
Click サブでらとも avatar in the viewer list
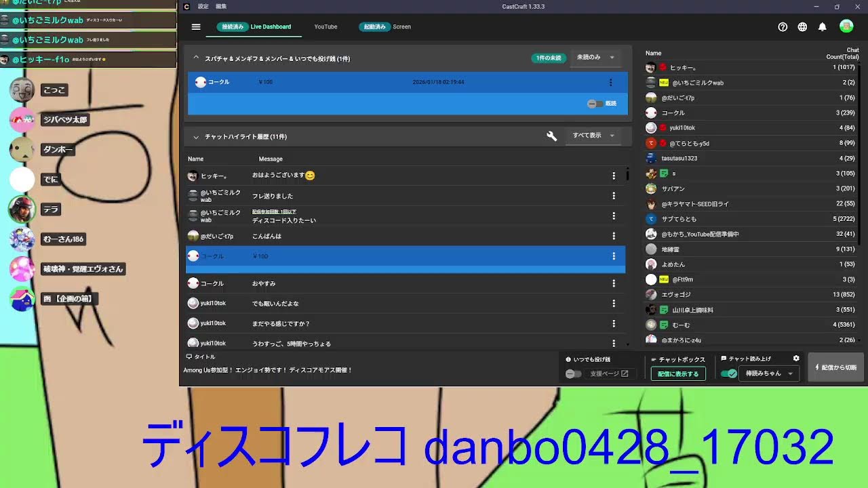tap(651, 219)
